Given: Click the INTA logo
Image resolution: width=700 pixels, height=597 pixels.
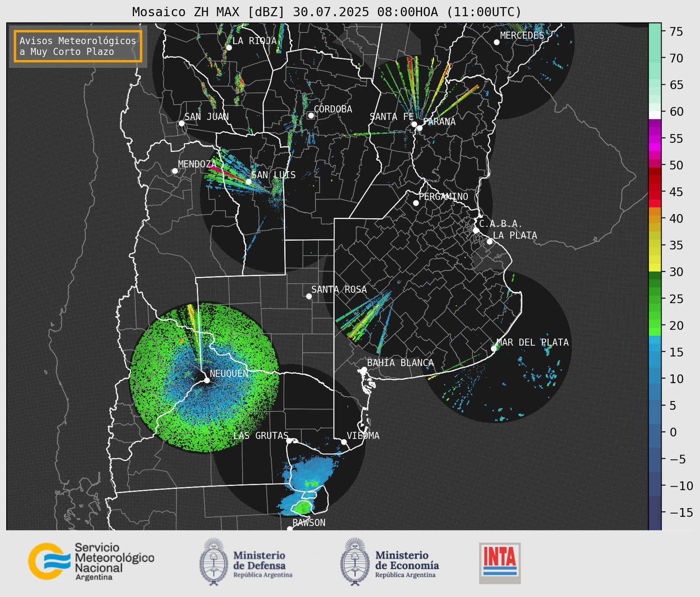Looking at the screenshot, I should click(500, 563).
